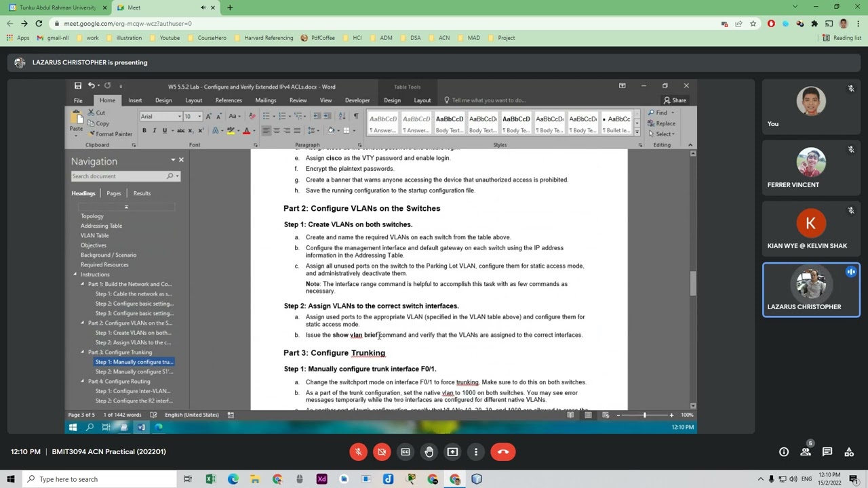Toggle the Meet camera button
Screen dimensions: 868x488
(x=382, y=452)
